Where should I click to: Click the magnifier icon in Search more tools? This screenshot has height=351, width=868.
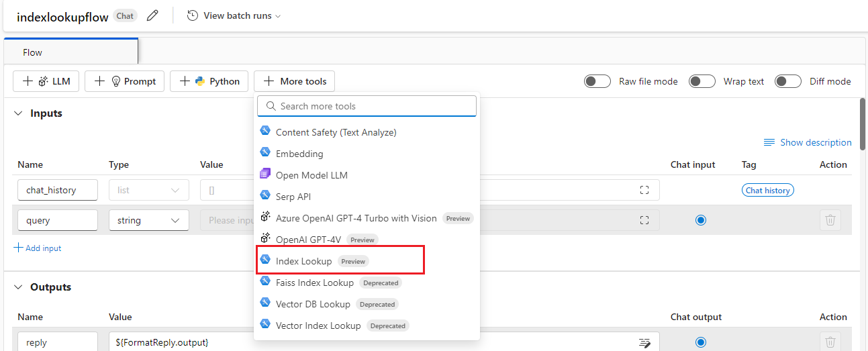tap(271, 106)
